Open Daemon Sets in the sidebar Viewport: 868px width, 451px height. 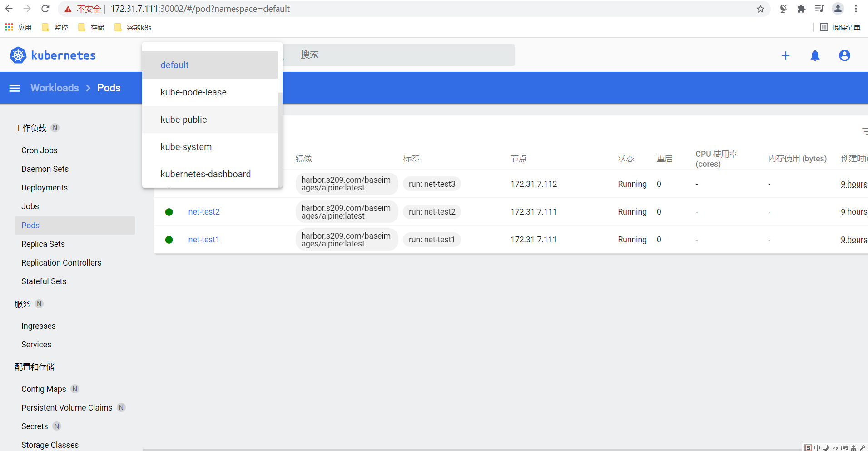point(45,169)
